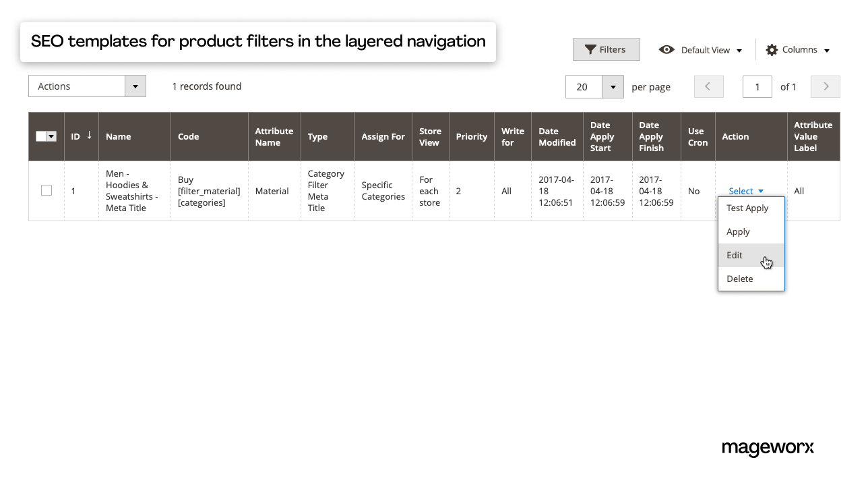
Task: Click the Default View chevron to change views
Action: tap(740, 49)
